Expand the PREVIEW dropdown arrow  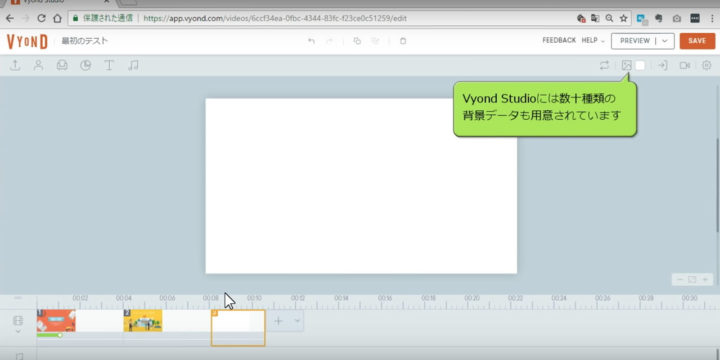coord(664,41)
